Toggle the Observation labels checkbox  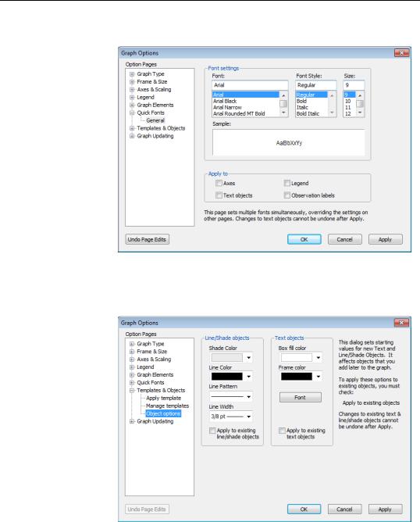(287, 195)
